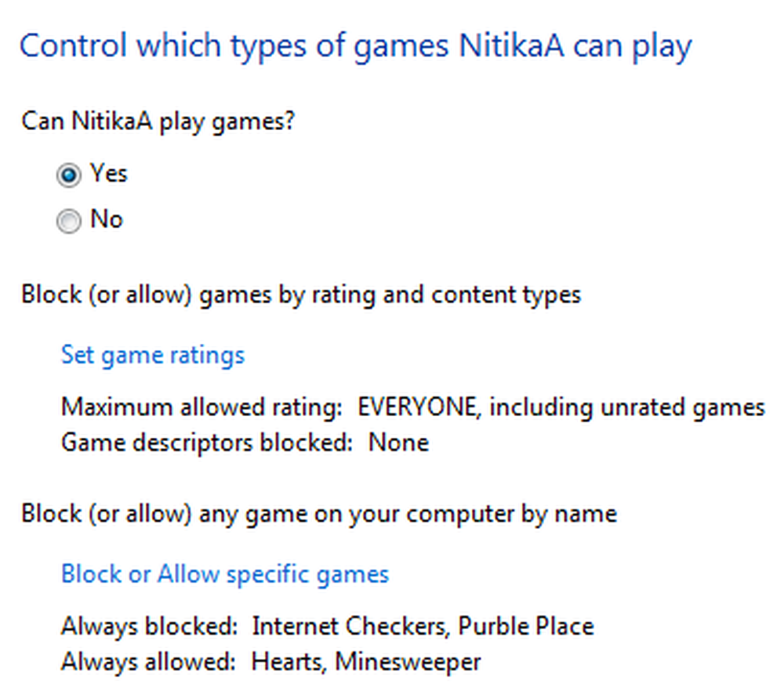Click 'Internet Checkers' in the blocked list

[x=350, y=627]
